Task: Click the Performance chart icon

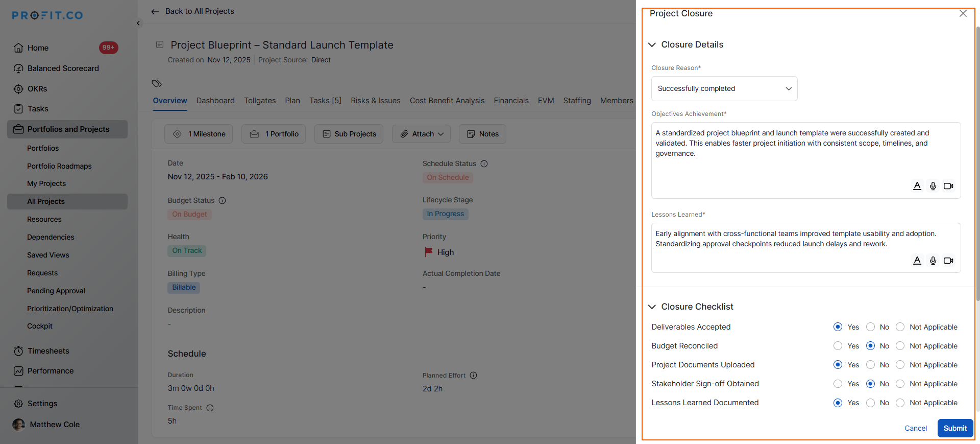Action: 18,371
